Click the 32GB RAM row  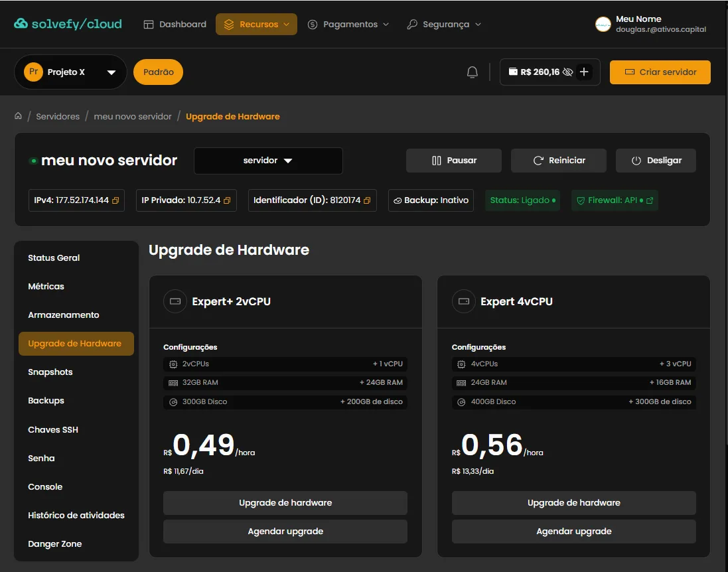(x=285, y=383)
